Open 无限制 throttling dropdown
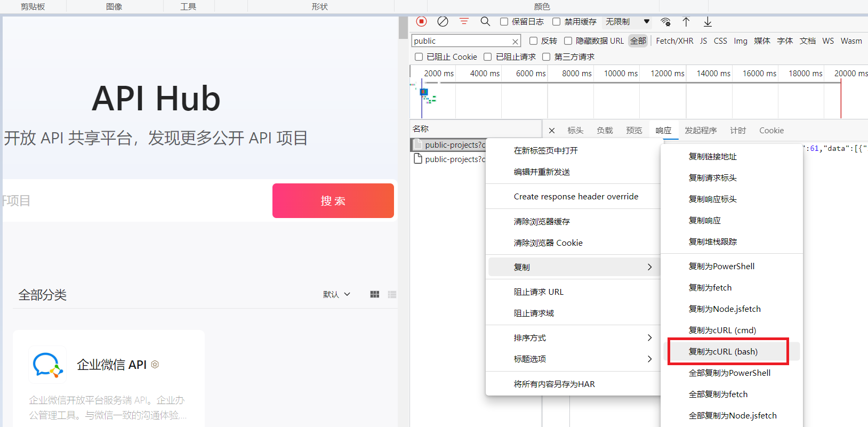Viewport: 868px width, 427px height. pos(628,22)
